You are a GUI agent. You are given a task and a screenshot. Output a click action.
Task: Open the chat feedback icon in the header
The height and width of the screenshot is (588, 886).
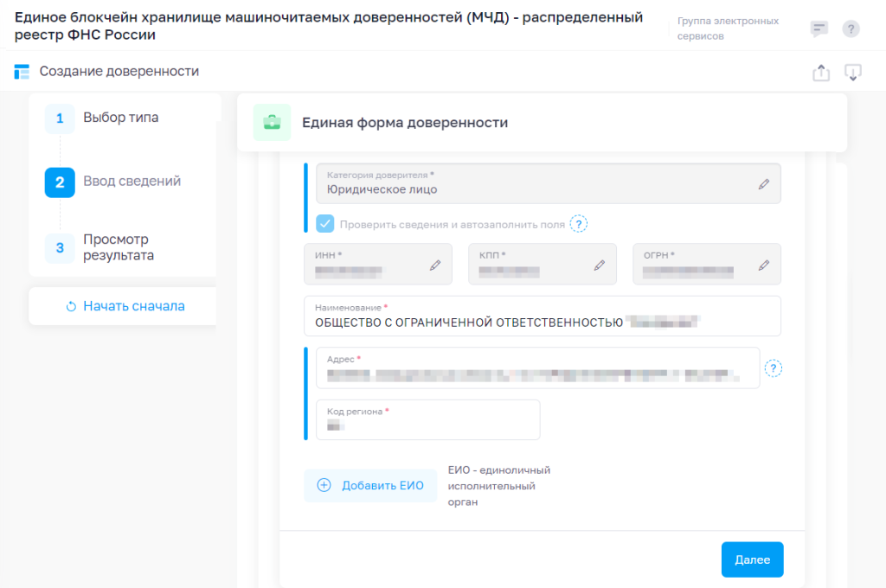(819, 29)
